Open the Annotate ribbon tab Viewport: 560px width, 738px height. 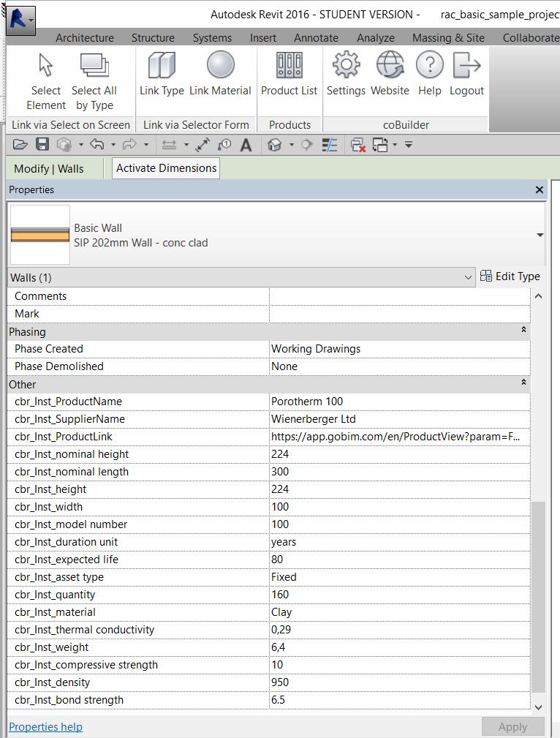[316, 37]
